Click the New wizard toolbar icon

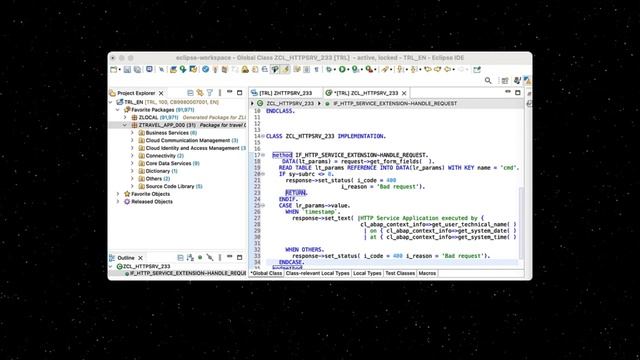tap(114, 69)
